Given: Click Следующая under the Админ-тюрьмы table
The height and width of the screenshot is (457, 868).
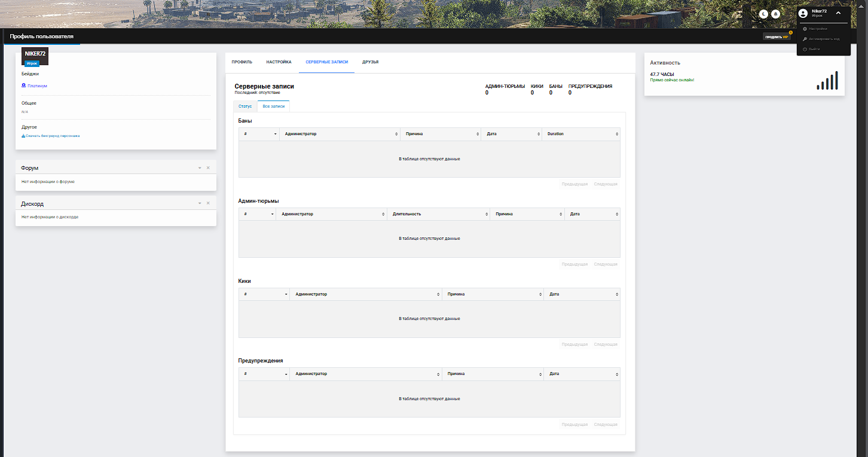Looking at the screenshot, I should (606, 264).
